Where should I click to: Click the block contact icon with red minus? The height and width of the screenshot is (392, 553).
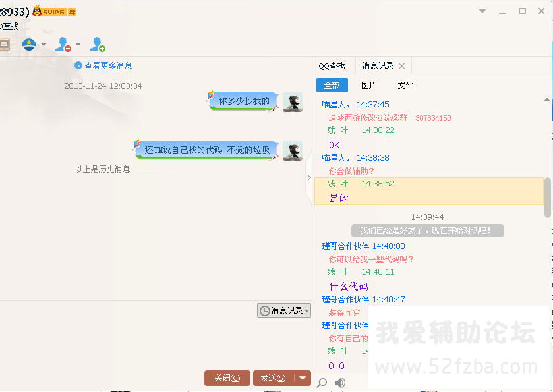(63, 44)
